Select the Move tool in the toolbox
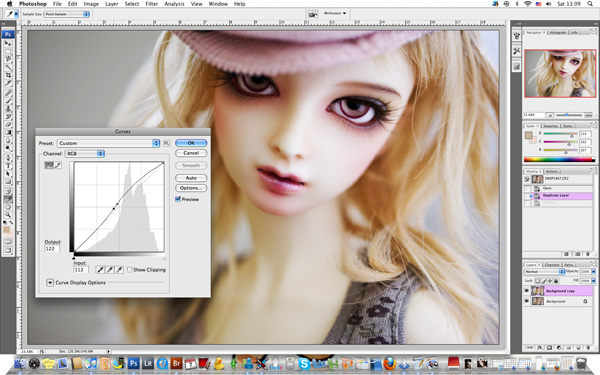The width and height of the screenshot is (600, 375). [x=8, y=43]
